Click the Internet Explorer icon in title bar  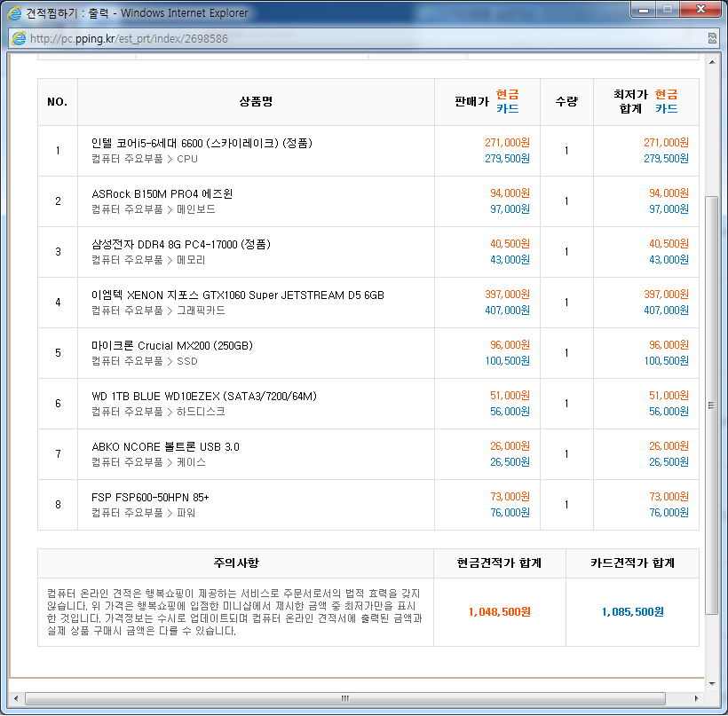click(14, 12)
